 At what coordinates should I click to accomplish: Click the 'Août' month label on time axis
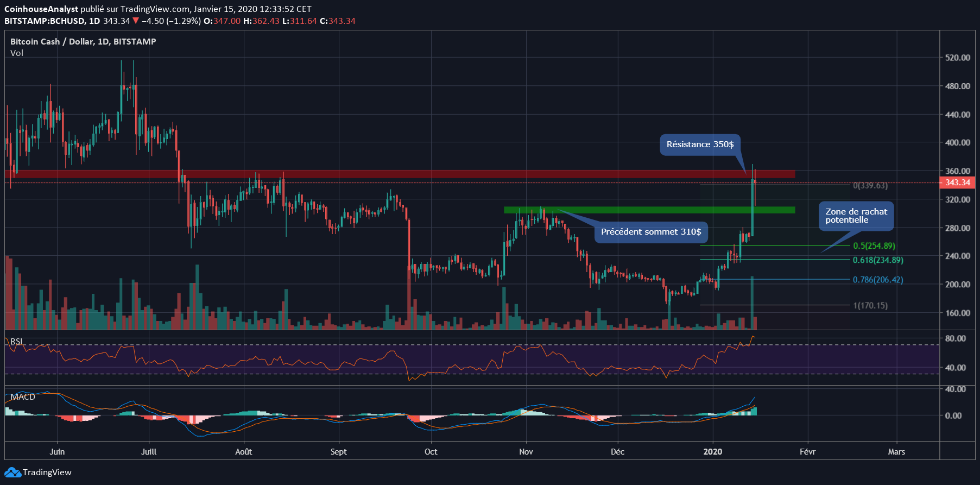click(x=244, y=452)
